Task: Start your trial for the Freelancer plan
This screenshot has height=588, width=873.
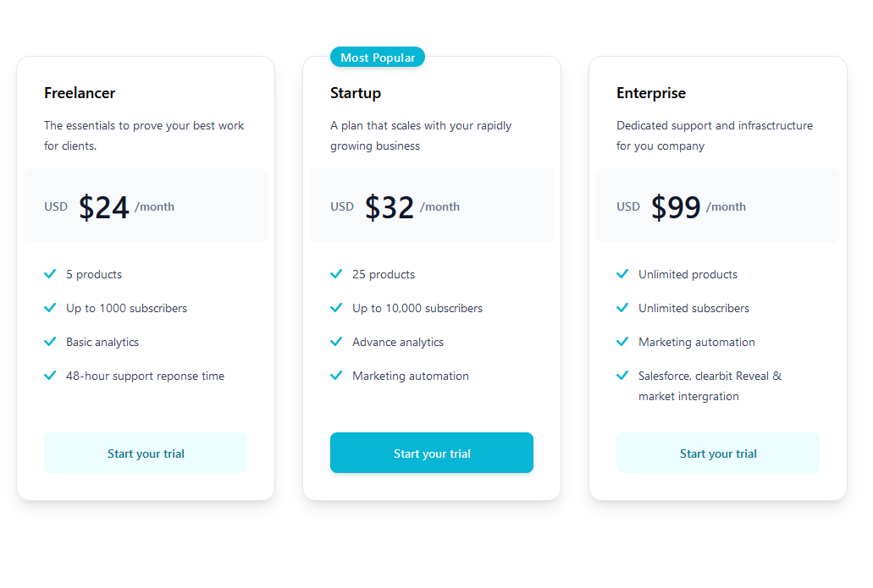Action: tap(145, 453)
